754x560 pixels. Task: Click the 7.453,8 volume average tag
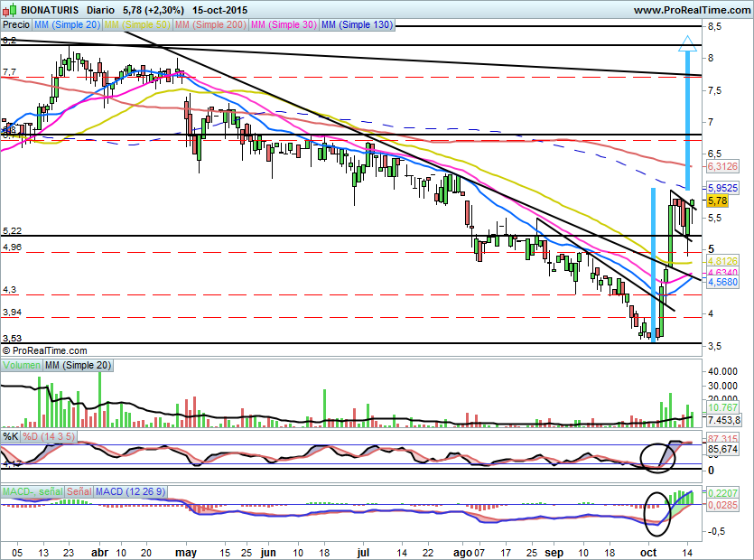(723, 420)
